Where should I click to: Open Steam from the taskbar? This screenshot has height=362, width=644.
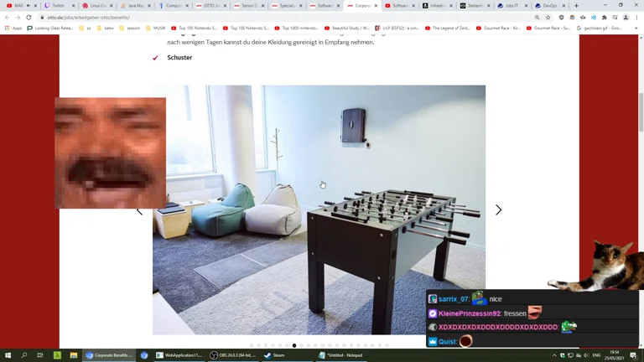pyautogui.click(x=274, y=355)
